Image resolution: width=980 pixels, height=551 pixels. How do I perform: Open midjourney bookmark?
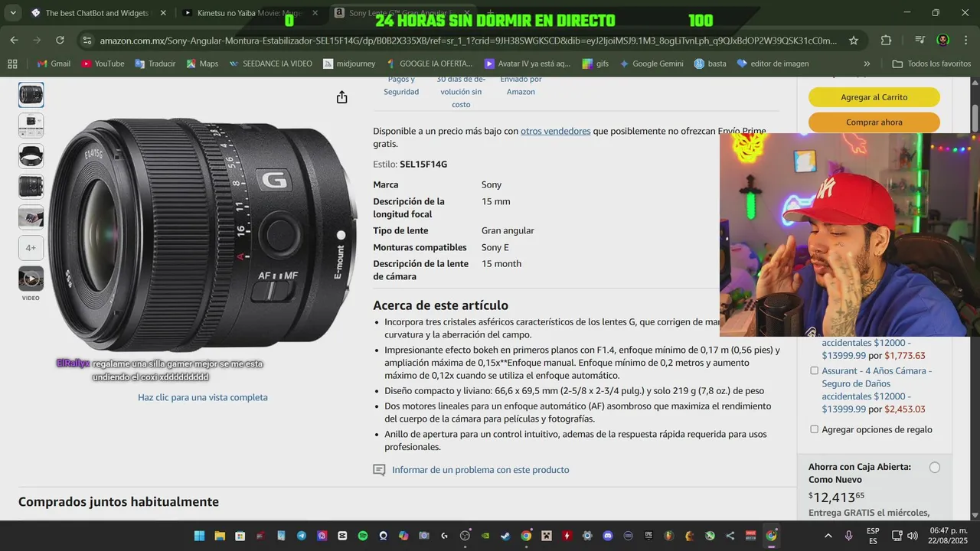pyautogui.click(x=349, y=64)
